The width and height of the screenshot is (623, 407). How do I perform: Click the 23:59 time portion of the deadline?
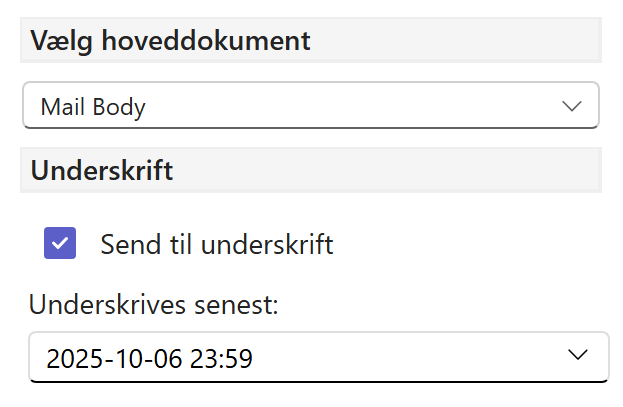point(223,358)
